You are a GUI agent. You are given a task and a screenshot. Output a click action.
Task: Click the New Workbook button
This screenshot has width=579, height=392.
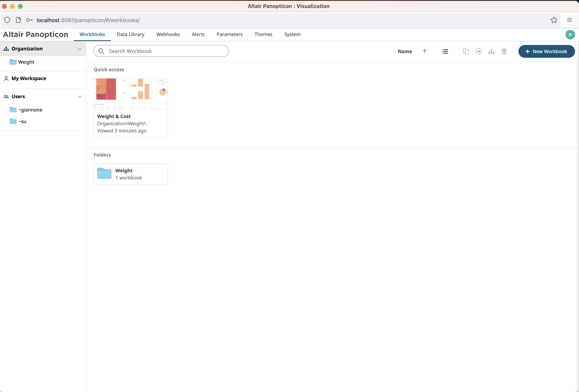(x=546, y=51)
